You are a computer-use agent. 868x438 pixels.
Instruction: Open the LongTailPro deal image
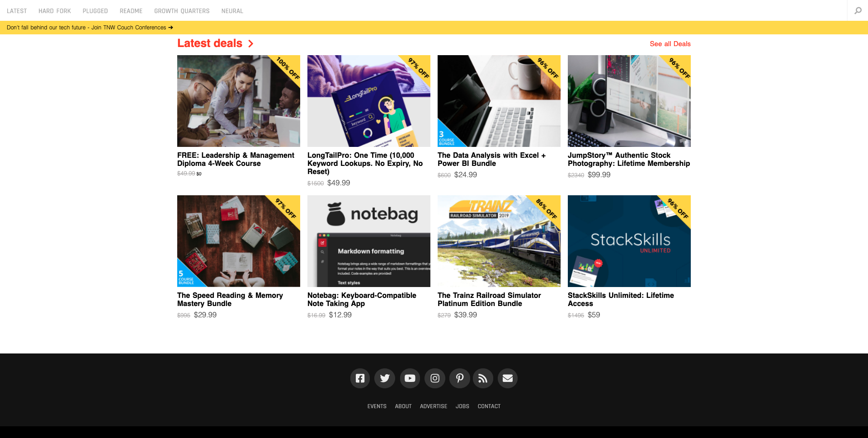coord(369,101)
